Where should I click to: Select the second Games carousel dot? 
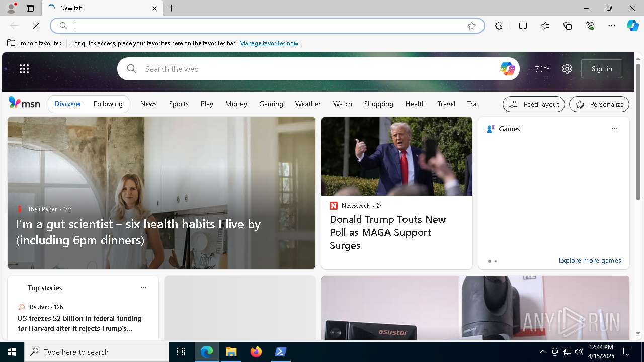coord(496,261)
